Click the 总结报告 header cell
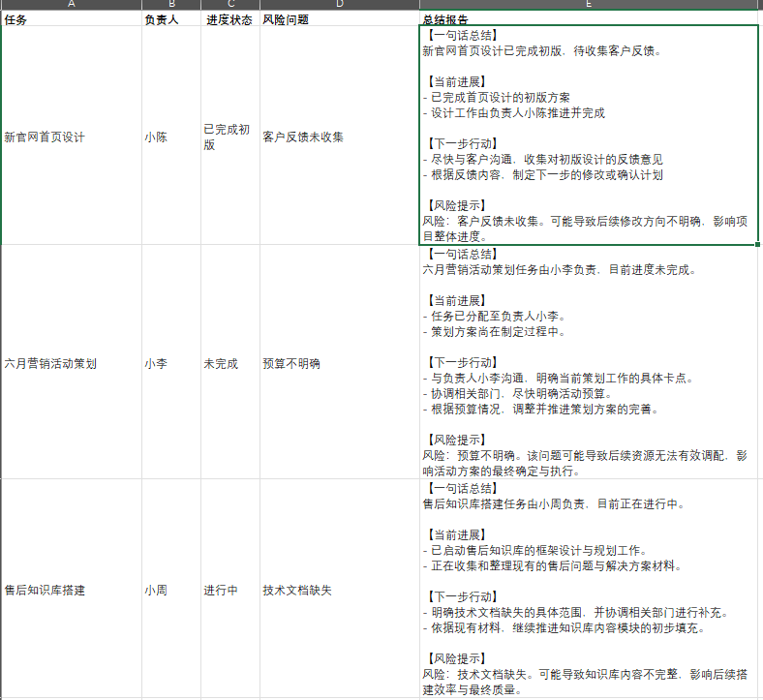This screenshot has height=700, width=763. [589, 18]
